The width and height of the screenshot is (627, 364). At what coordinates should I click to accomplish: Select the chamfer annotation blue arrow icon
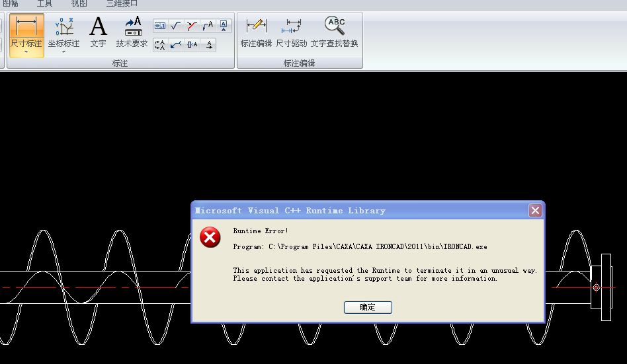175,45
